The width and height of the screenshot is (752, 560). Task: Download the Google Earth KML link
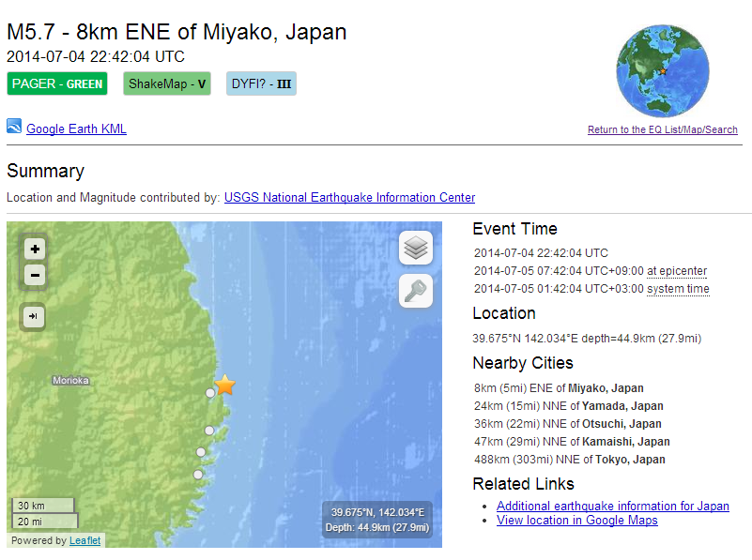pyautogui.click(x=76, y=129)
